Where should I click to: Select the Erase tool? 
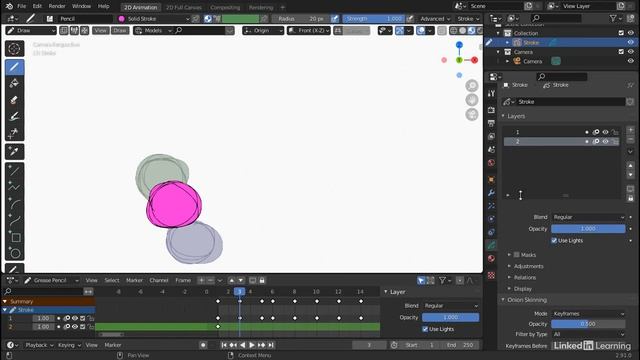click(14, 100)
